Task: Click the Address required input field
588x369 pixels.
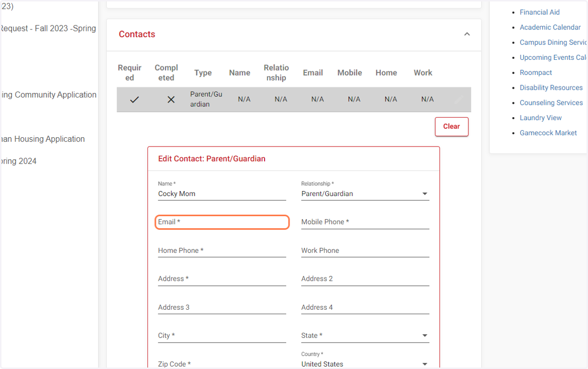Action: coord(222,279)
